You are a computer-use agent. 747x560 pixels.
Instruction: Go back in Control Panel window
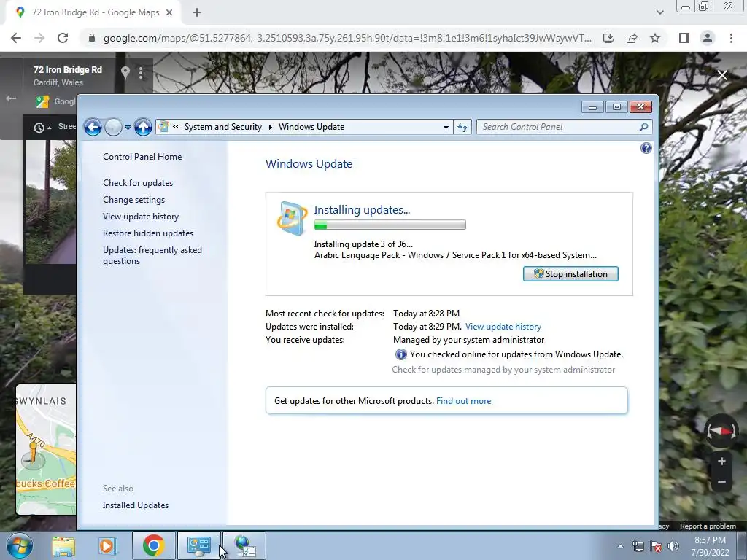[93, 127]
